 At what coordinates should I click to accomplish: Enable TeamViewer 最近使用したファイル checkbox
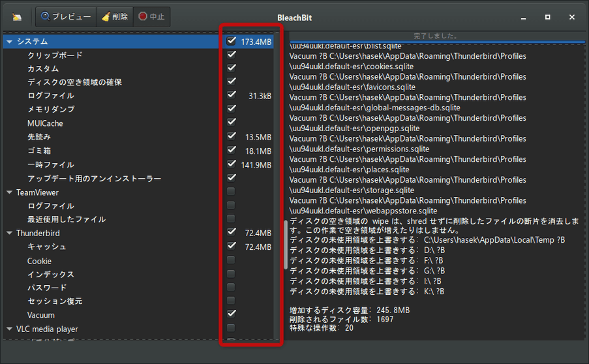tap(231, 219)
